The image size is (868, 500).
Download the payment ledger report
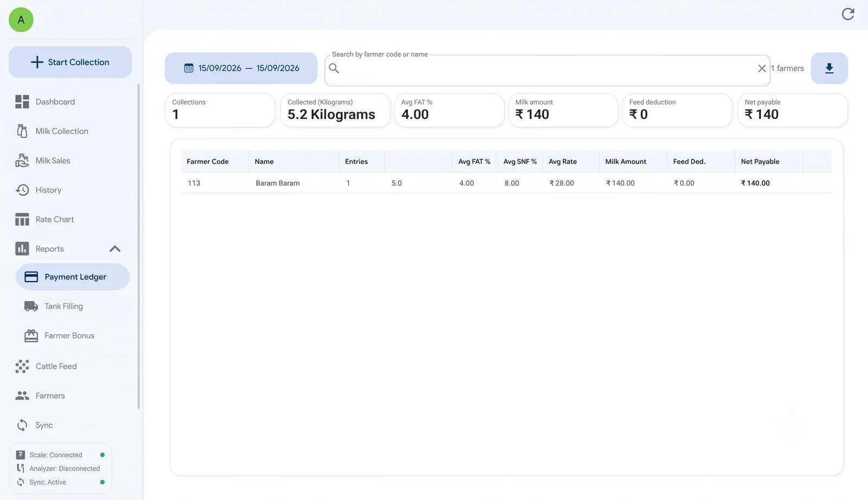click(829, 68)
